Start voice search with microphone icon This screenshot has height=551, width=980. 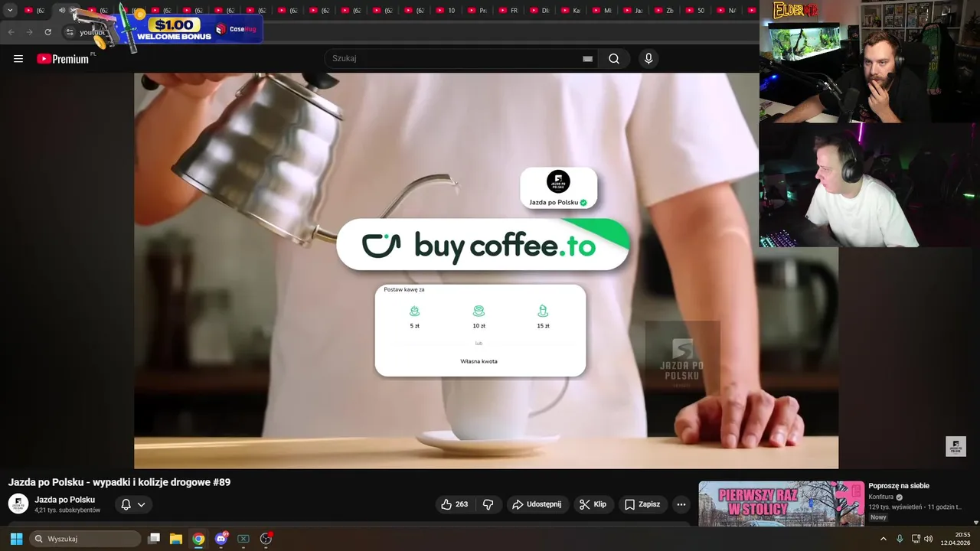[x=648, y=59]
